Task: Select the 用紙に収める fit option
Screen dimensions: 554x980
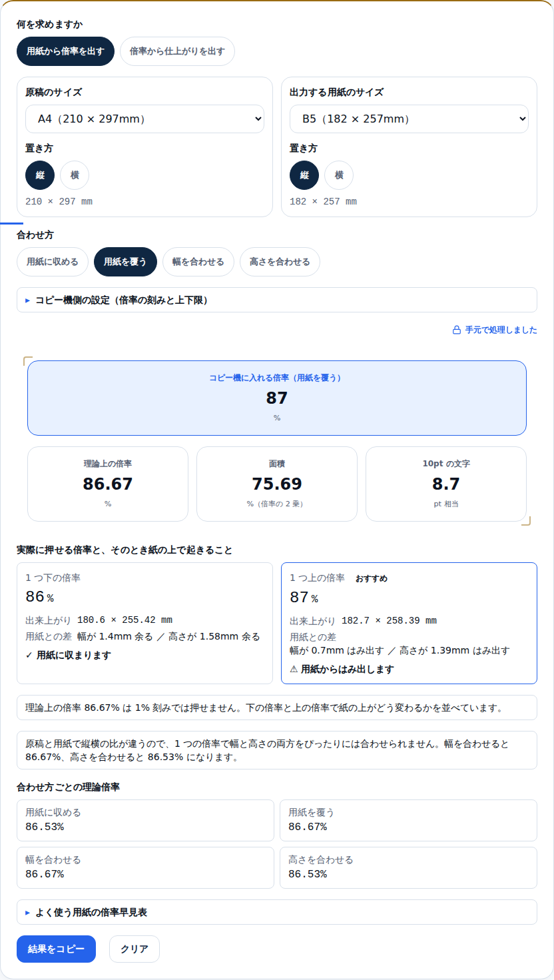Action: [53, 262]
